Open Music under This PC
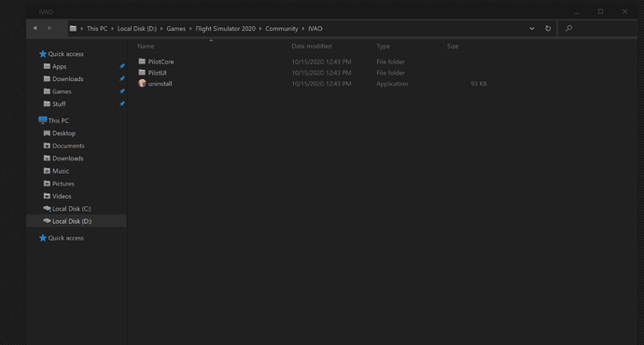The height and width of the screenshot is (345, 644). tap(61, 171)
